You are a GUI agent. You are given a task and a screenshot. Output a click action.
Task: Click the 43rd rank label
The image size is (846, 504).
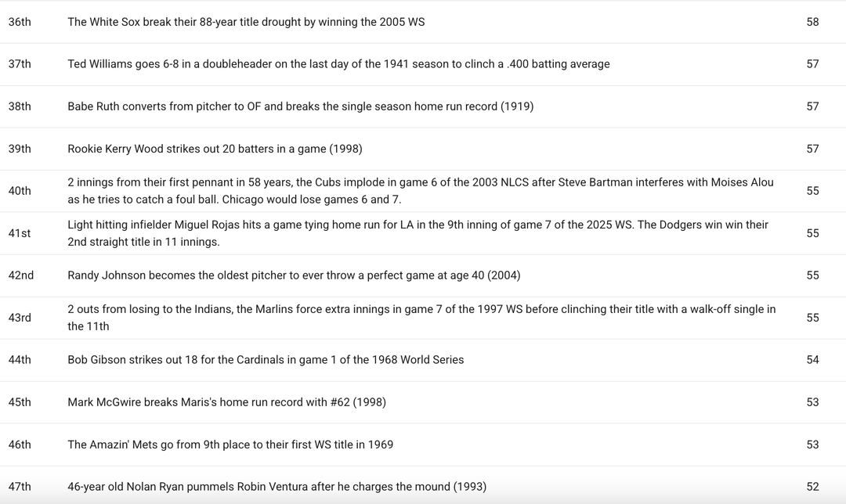coord(20,318)
